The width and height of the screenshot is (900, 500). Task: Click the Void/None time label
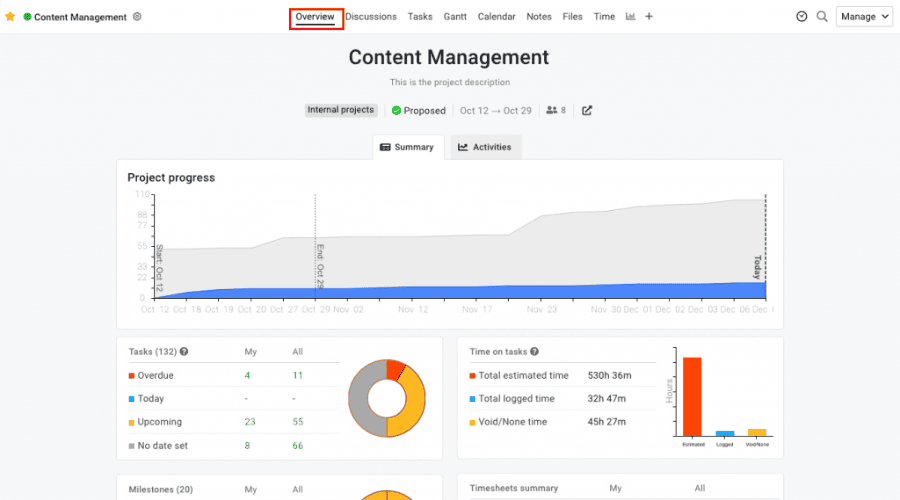coord(513,422)
